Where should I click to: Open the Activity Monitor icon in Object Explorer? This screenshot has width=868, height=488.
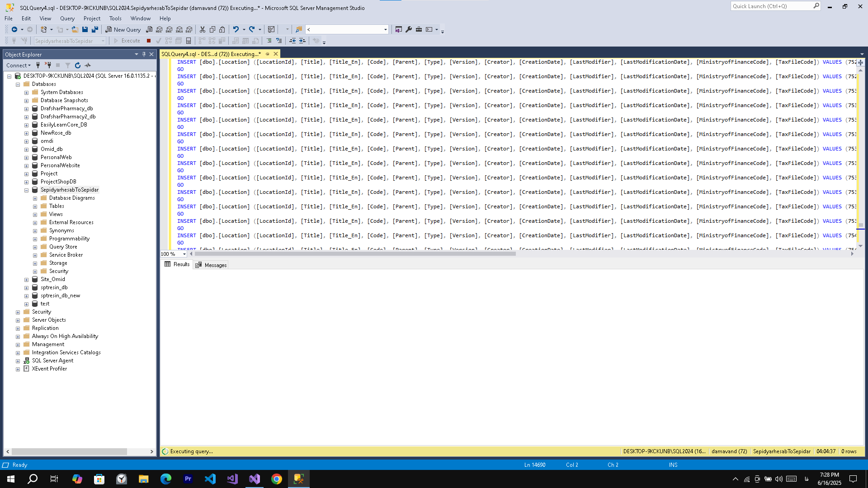point(88,66)
